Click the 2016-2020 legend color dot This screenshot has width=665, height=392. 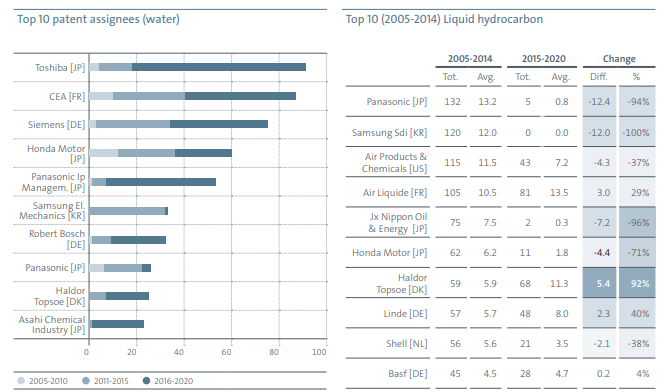tap(146, 381)
